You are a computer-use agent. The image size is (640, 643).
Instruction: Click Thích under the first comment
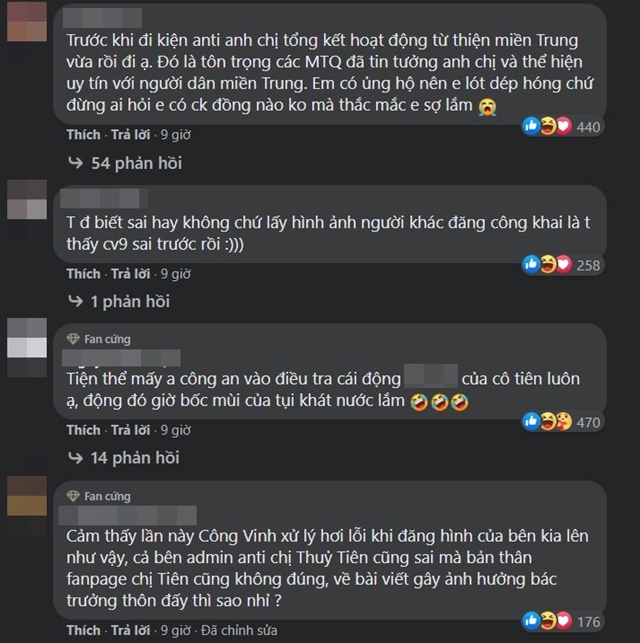click(84, 135)
